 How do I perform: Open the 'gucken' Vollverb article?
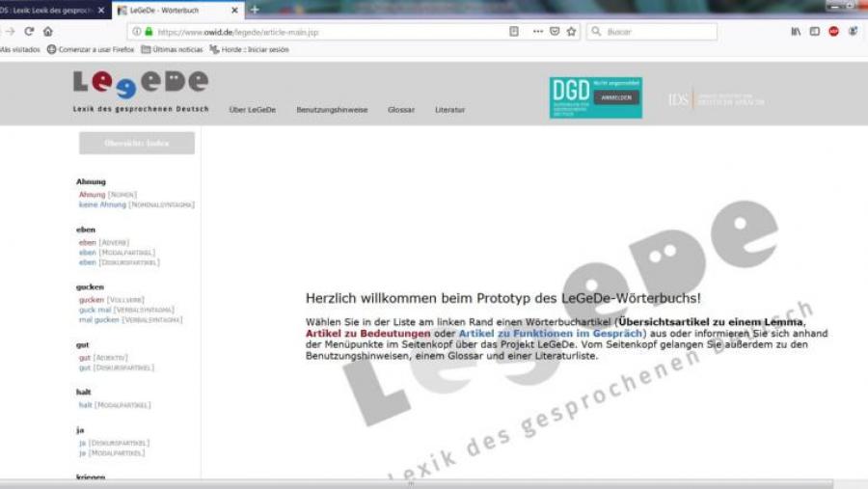92,300
